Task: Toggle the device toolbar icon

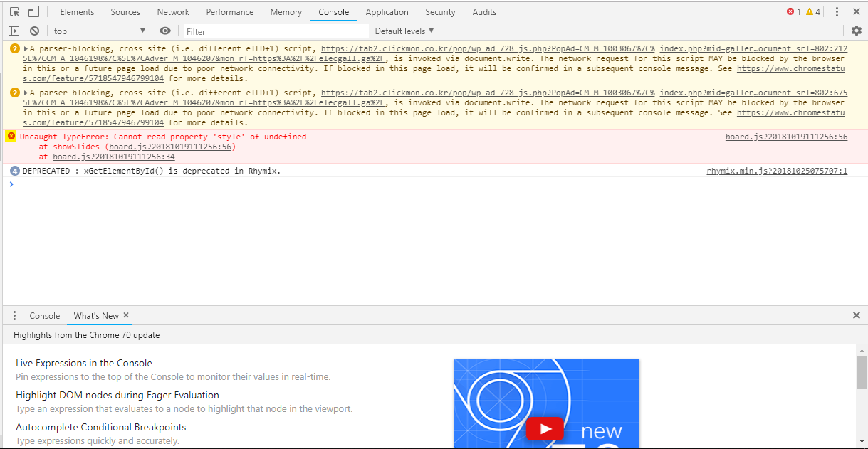Action: point(33,12)
